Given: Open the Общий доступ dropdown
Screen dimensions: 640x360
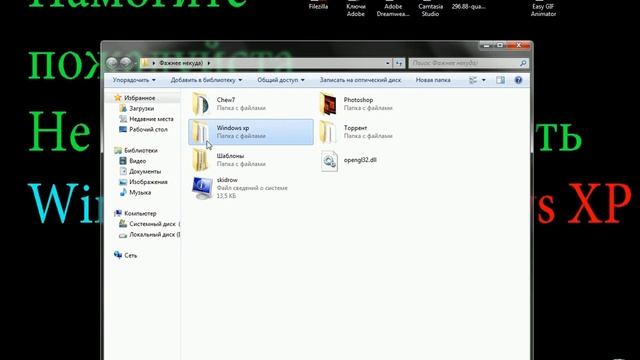Looking at the screenshot, I should coord(281,80).
